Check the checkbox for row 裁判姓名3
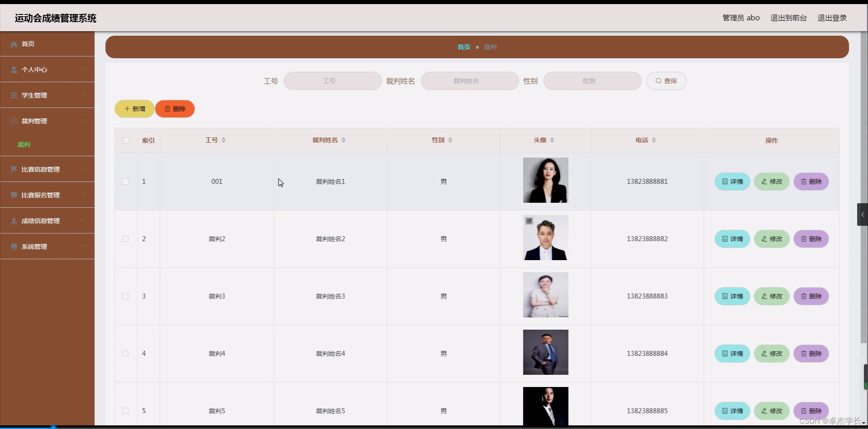868x429 pixels. [x=126, y=296]
